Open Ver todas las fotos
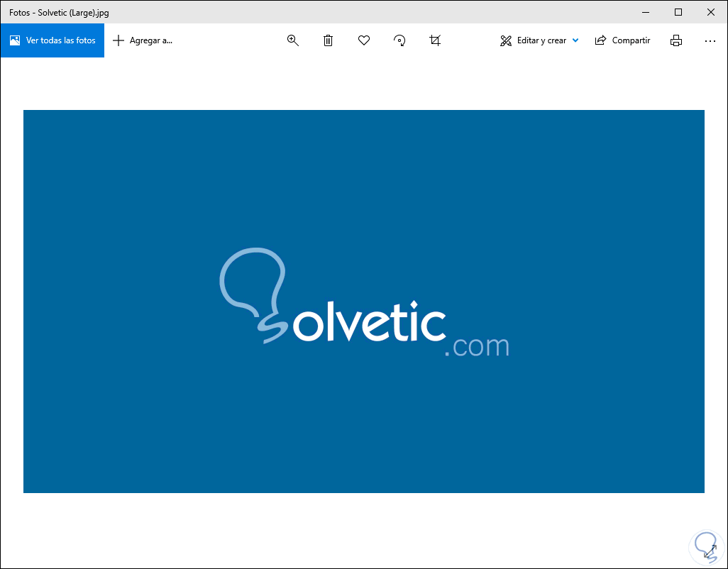Screen dimensions: 728x569 click(53, 40)
